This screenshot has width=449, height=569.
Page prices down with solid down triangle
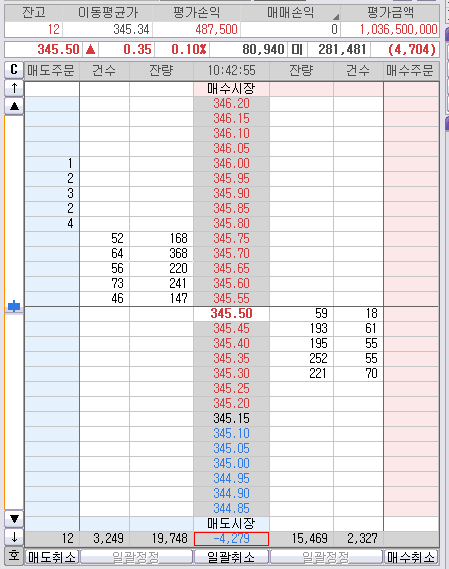tap(14, 519)
